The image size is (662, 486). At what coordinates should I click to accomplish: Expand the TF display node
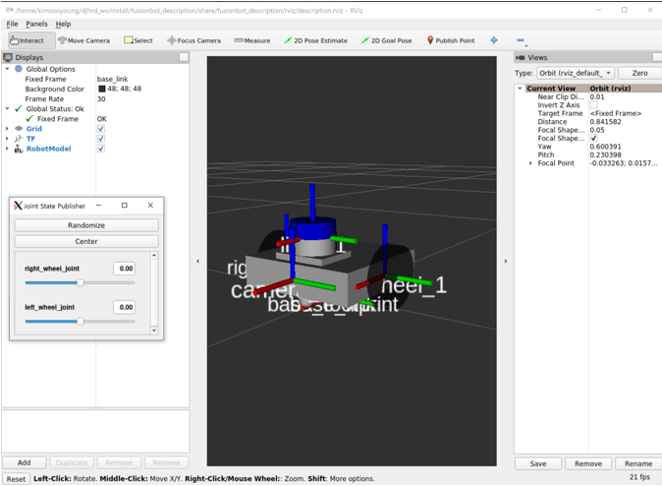7,138
